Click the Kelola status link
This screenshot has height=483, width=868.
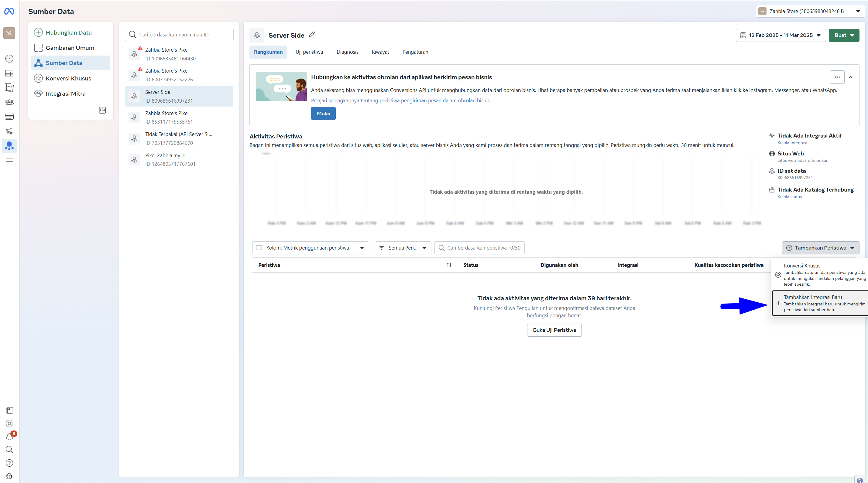pyautogui.click(x=790, y=197)
